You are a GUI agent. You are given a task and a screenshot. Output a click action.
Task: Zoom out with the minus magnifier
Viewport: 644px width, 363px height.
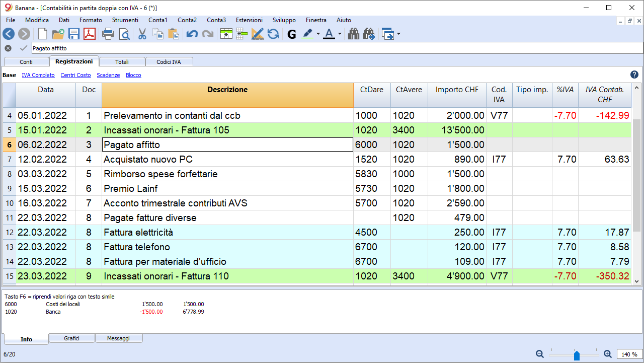click(540, 354)
